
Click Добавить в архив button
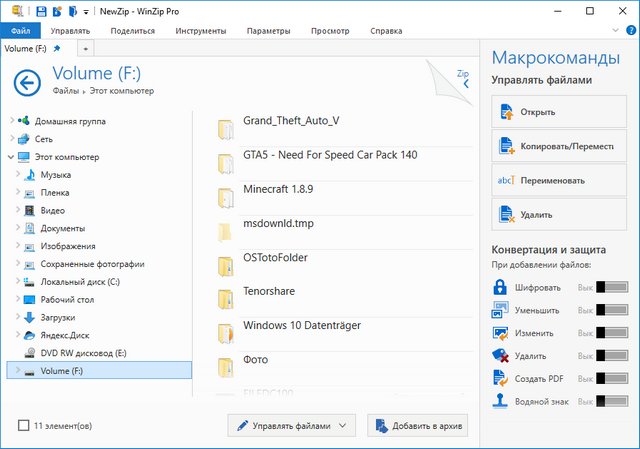(419, 426)
